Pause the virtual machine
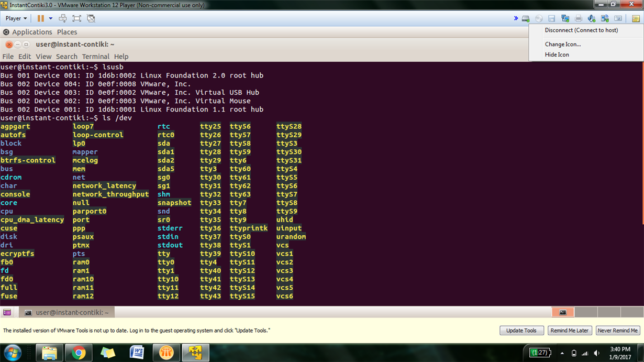The height and width of the screenshot is (362, 644). pyautogui.click(x=40, y=18)
